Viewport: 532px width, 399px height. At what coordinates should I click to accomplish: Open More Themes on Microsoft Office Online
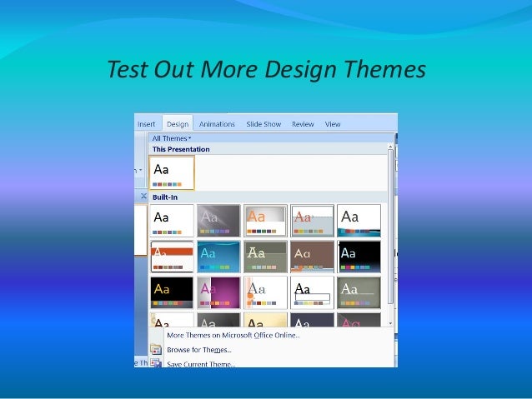click(233, 335)
